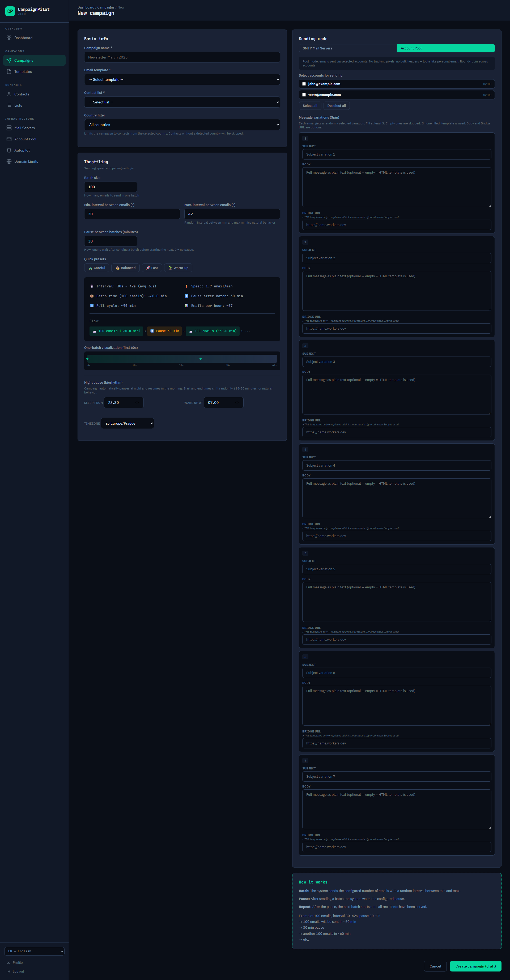Apply the Careful quick preset
The height and width of the screenshot is (980, 510).
pyautogui.click(x=96, y=268)
